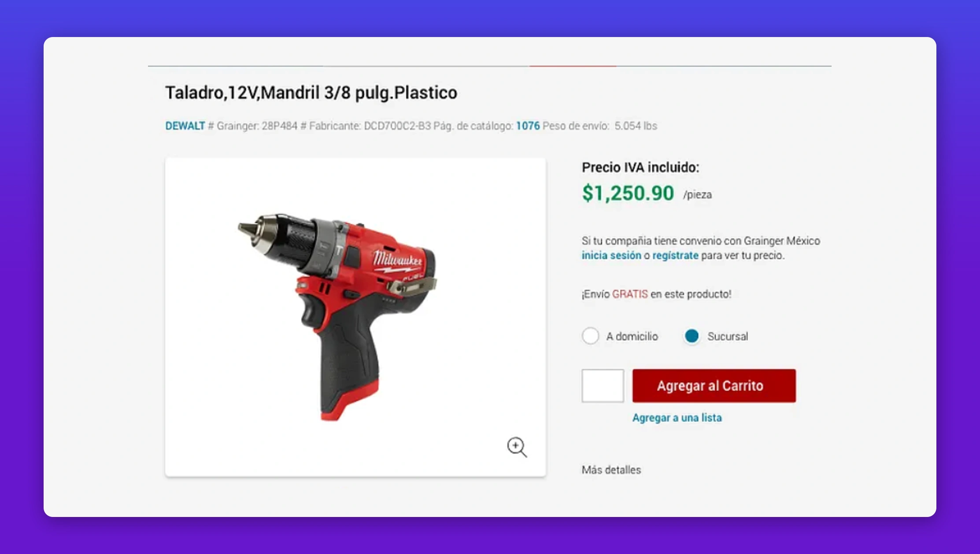Follow the regístrate link
Viewport: 980px width, 554px height.
pos(675,256)
